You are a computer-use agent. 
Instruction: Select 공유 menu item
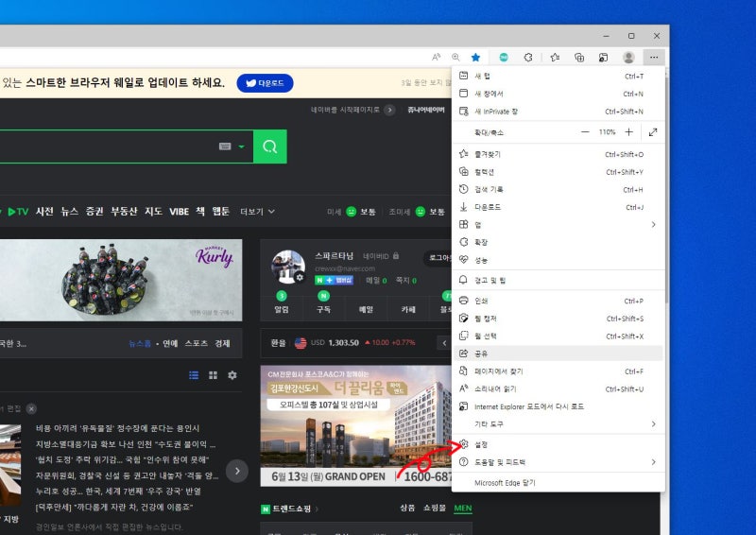pos(558,354)
